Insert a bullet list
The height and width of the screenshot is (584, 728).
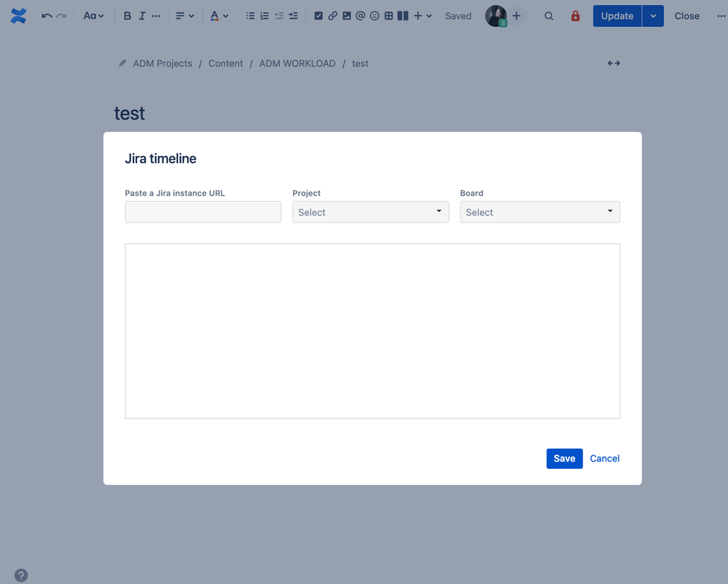pos(250,16)
